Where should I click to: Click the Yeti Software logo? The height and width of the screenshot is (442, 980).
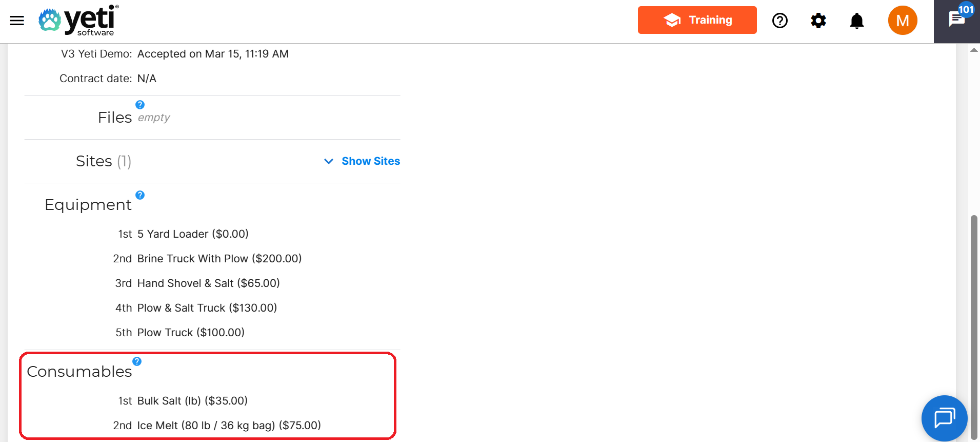tap(78, 21)
